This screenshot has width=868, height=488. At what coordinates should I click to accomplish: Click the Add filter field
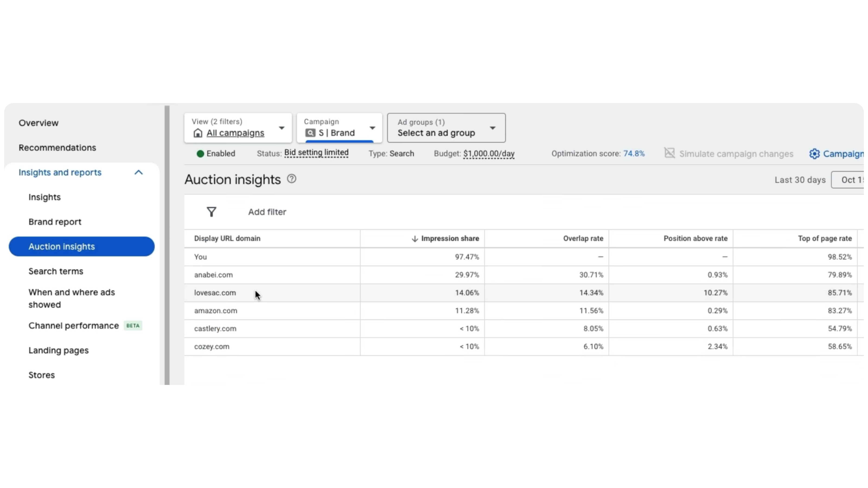click(267, 212)
